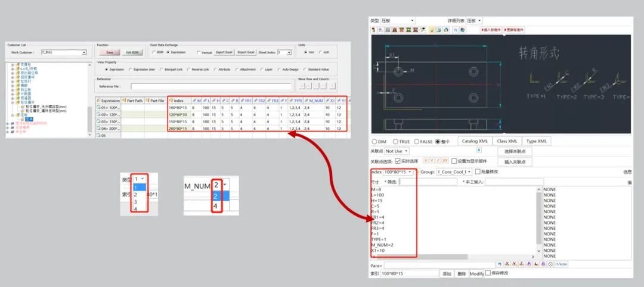
Task: Click the Import Excel button
Action: (x=246, y=52)
